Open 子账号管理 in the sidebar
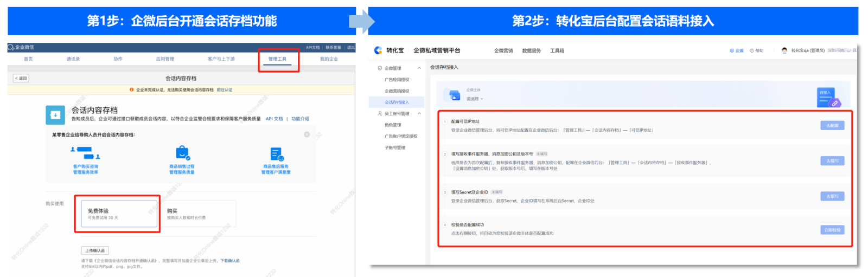This screenshot has width=868, height=277. pyautogui.click(x=395, y=147)
